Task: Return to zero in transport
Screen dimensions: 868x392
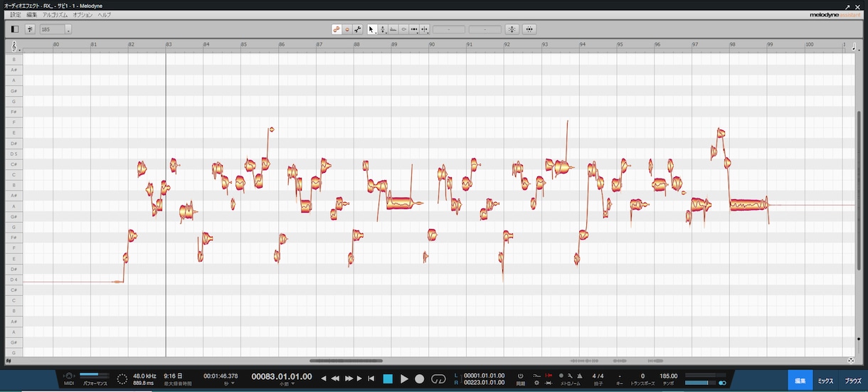Action: point(371,378)
